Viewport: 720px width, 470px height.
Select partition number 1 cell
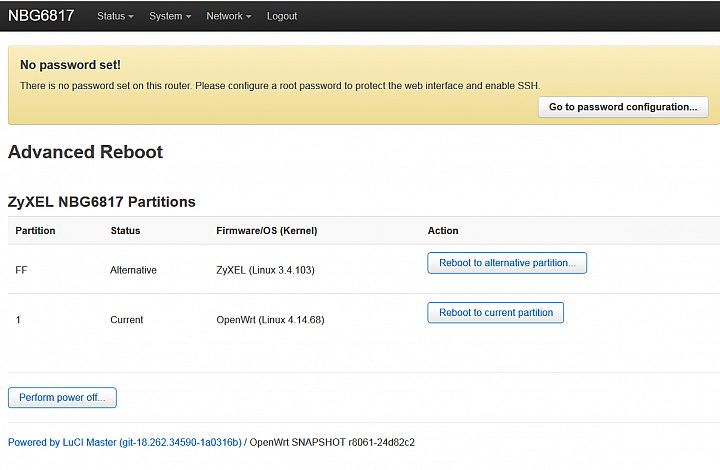(x=18, y=319)
